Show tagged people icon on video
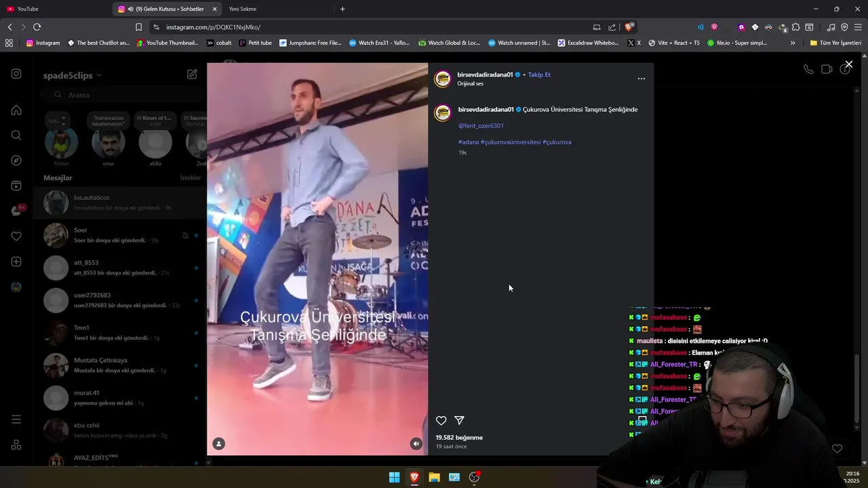 [x=218, y=444]
